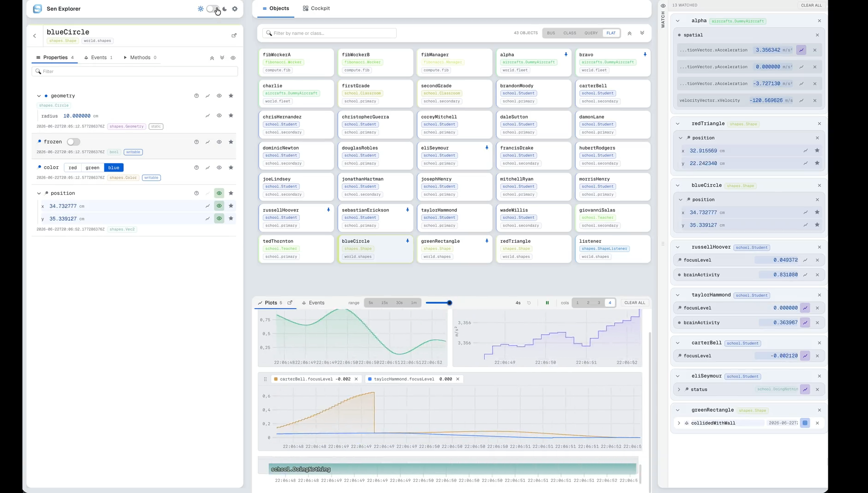Switch to the Cockpit tab
This screenshot has width=868, height=493.
(316, 8)
